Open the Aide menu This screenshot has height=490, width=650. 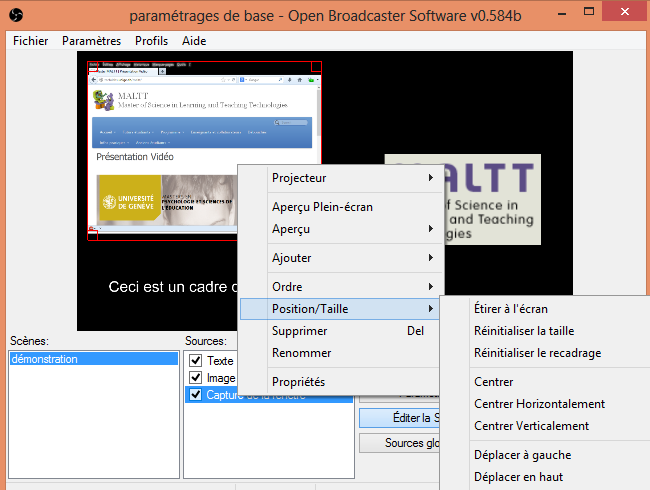tap(194, 41)
